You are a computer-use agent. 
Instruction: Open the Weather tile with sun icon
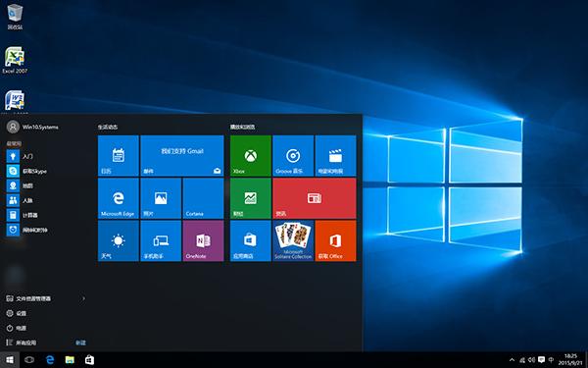coord(119,240)
